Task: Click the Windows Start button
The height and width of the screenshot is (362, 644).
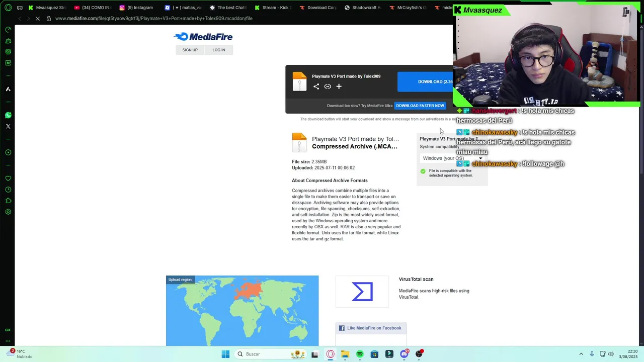Action: (225, 354)
